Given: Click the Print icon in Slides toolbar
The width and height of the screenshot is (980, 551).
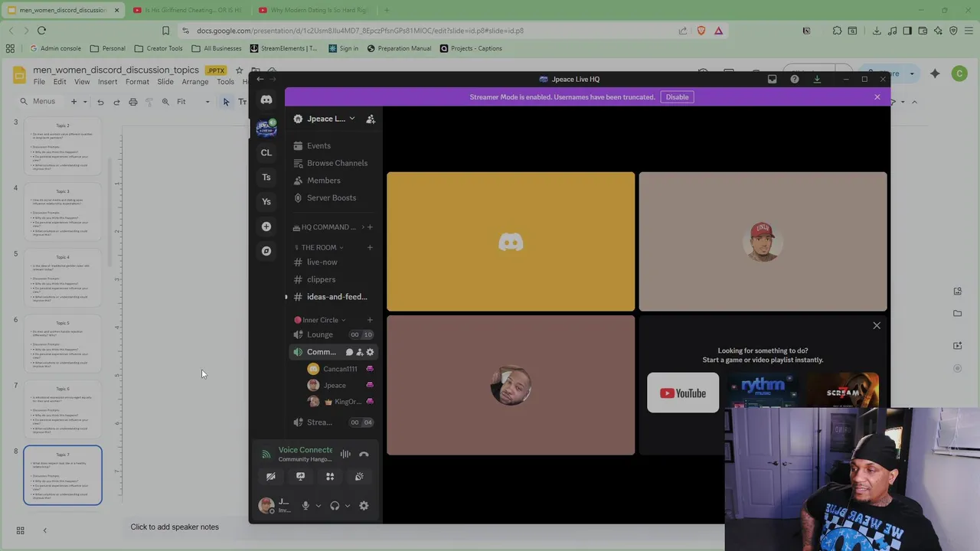Looking at the screenshot, I should point(133,102).
